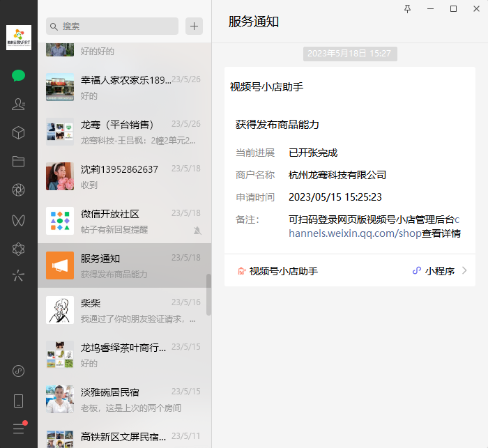Viewport: 488px width, 448px height.
Task: Open the settings menu with the red dot
Action: [x=20, y=428]
